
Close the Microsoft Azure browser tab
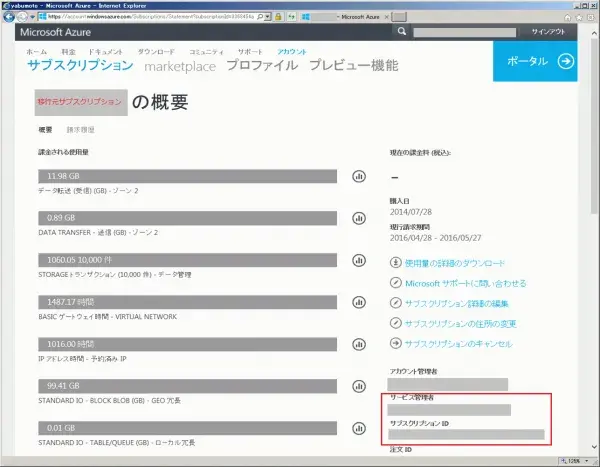point(386,17)
